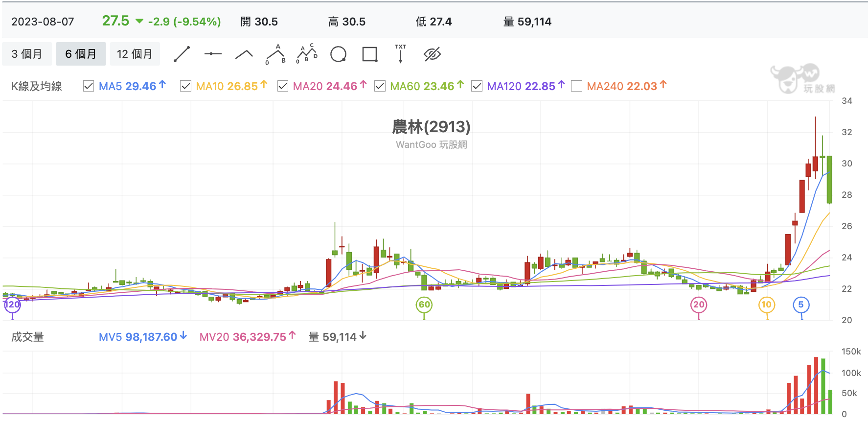The width and height of the screenshot is (868, 423).
Task: Select the 0-A-B-C-D wave pattern tool
Action: point(307,54)
